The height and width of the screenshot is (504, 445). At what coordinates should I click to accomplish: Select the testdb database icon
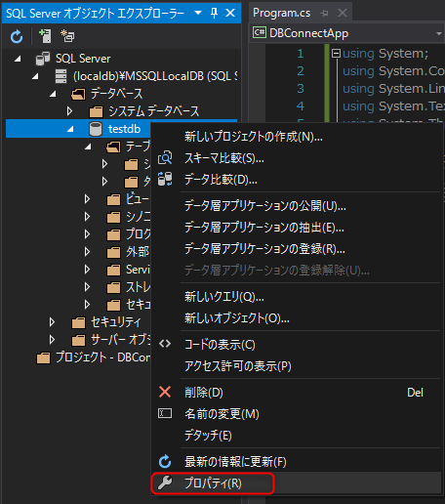96,129
